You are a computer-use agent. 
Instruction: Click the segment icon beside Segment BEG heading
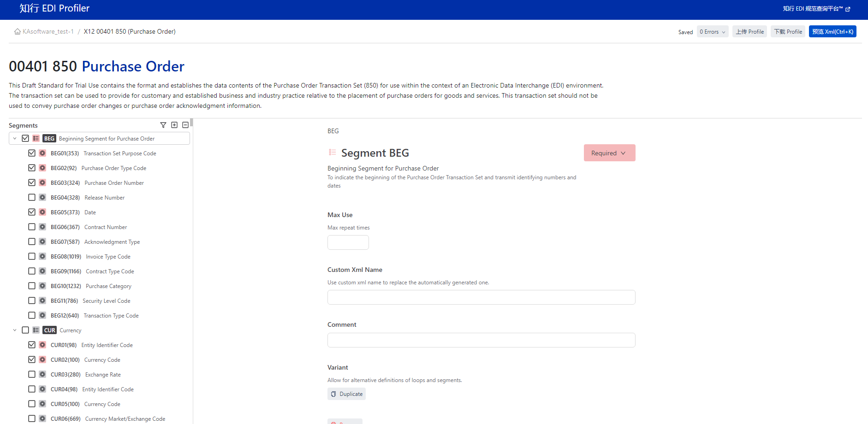click(332, 152)
